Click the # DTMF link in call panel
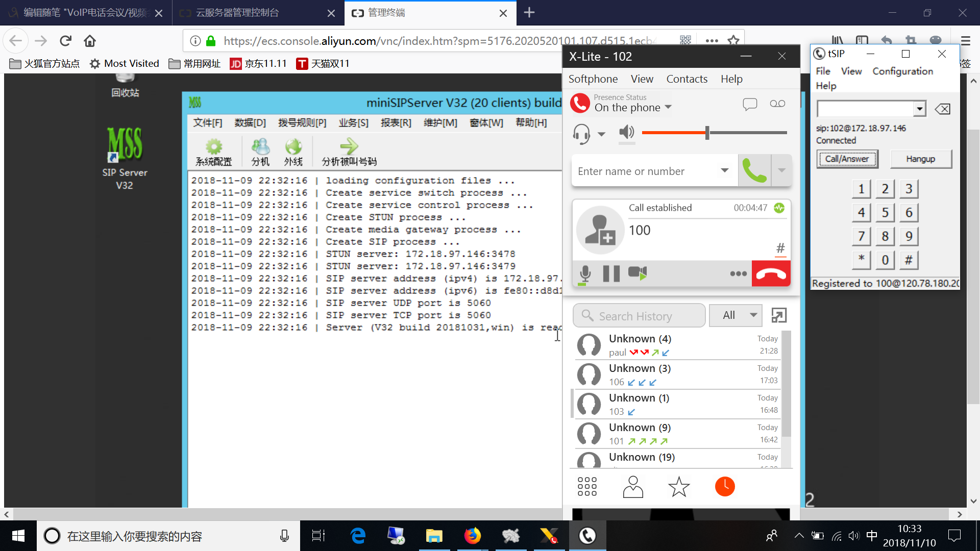Image resolution: width=980 pixels, height=551 pixels. click(x=780, y=248)
